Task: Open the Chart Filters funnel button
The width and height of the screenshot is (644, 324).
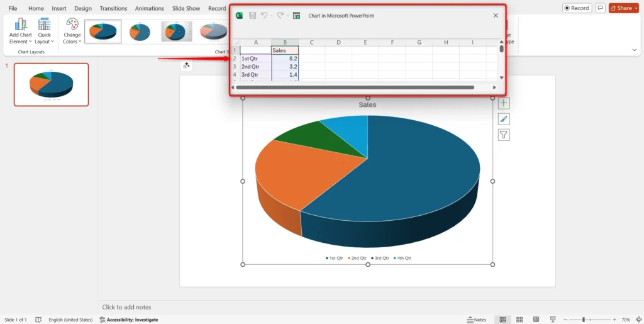Action: click(x=504, y=135)
